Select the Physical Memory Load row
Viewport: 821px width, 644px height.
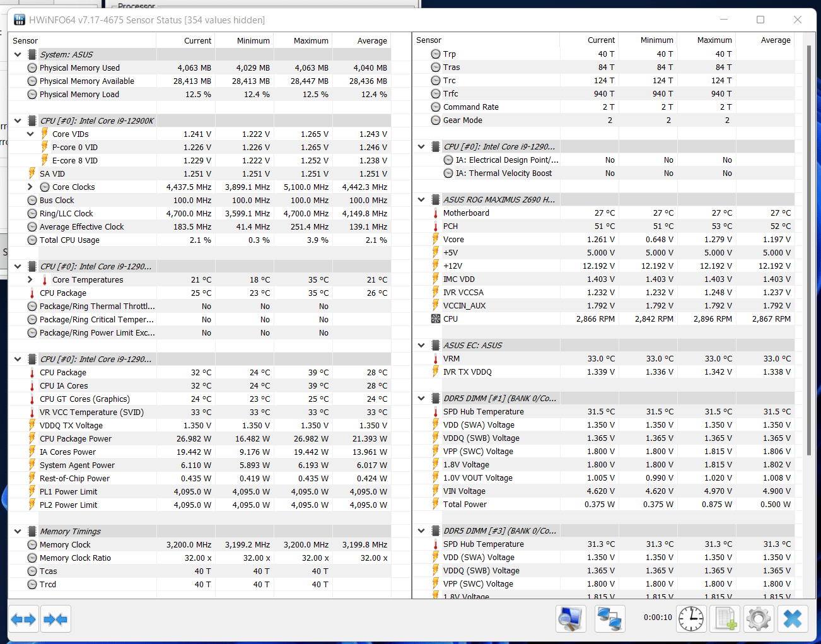coord(200,94)
